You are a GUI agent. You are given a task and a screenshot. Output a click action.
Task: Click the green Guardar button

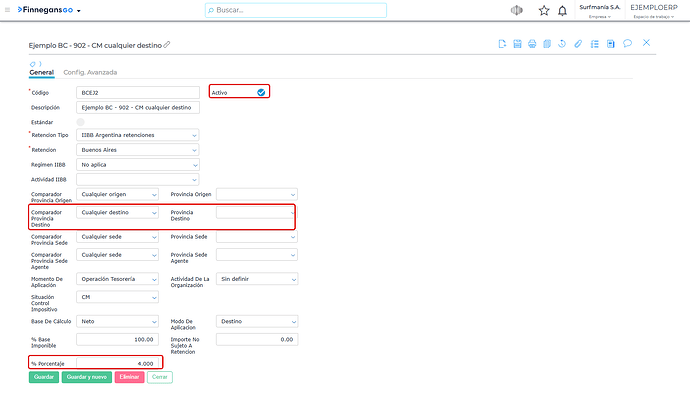[44, 377]
